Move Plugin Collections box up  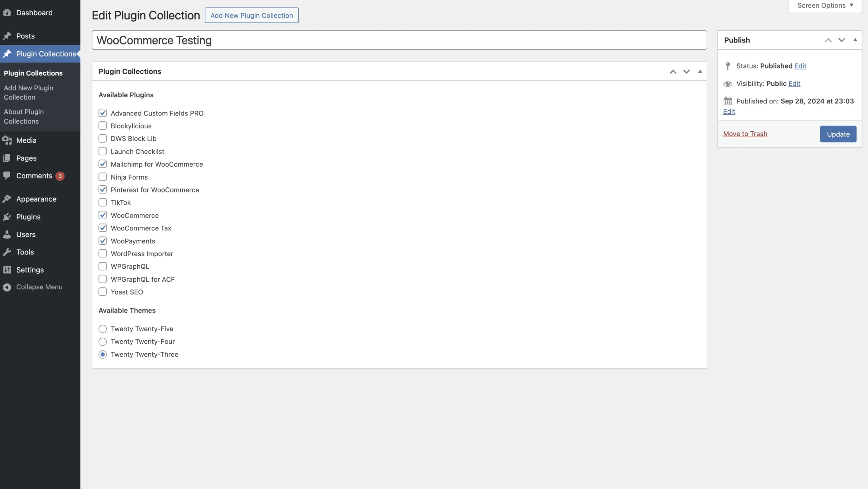[x=673, y=72]
